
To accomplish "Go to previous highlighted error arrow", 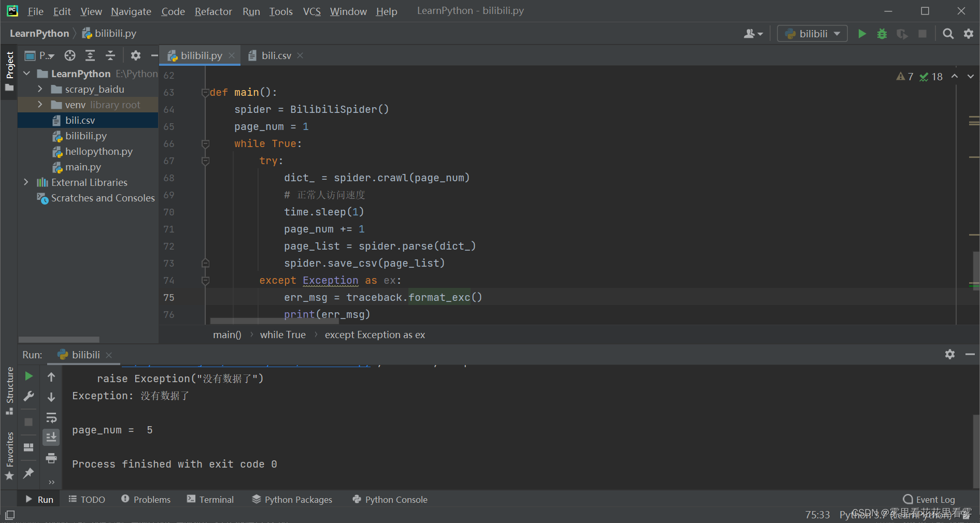I will point(955,77).
